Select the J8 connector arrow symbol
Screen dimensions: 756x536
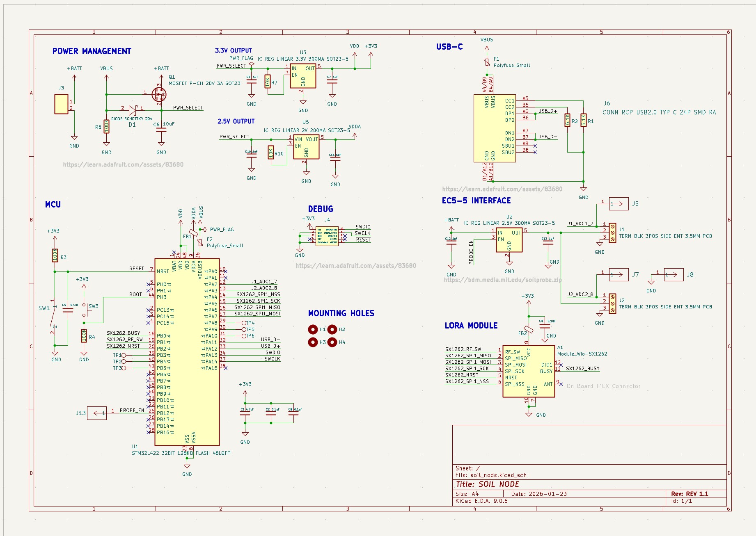click(x=675, y=275)
